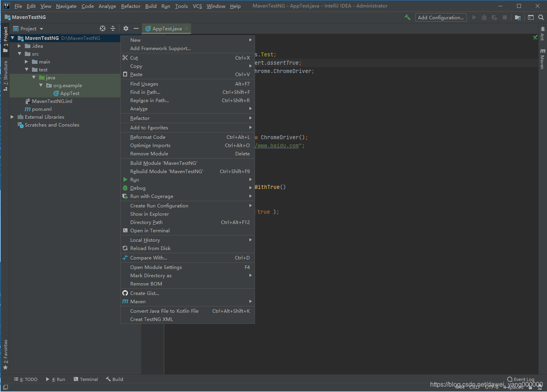Click the Build project hammer icon
Image resolution: width=547 pixels, height=392 pixels.
pyautogui.click(x=408, y=17)
